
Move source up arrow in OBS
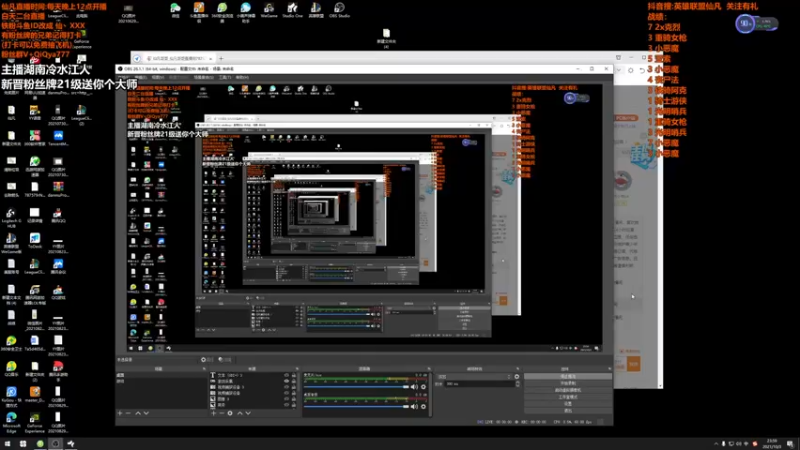[239, 413]
